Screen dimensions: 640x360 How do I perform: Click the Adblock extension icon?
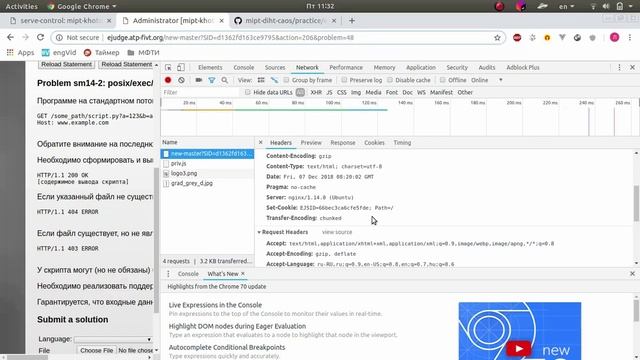click(517, 38)
